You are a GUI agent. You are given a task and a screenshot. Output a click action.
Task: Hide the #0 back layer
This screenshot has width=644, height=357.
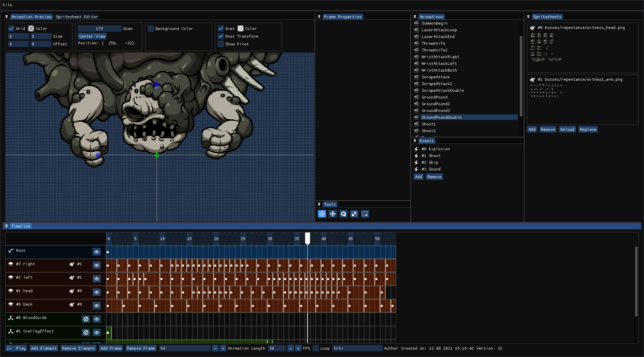[97, 306]
